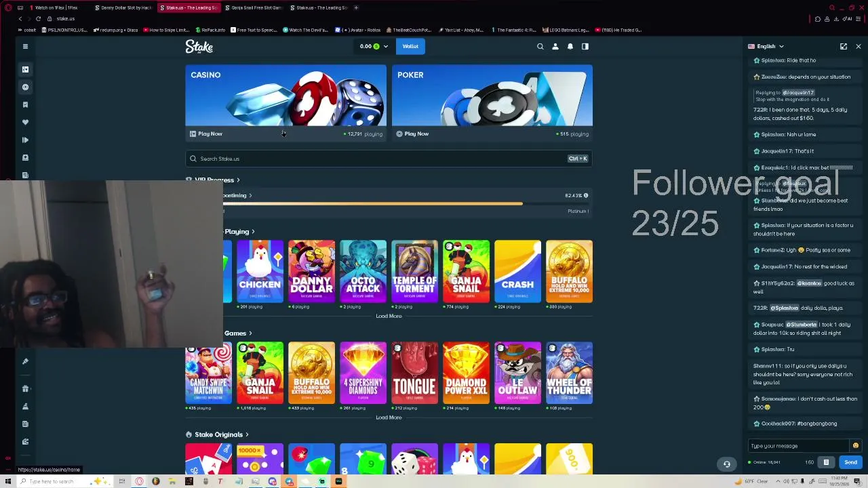Focus the Type your message box
This screenshot has width=868, height=488.
click(799, 446)
